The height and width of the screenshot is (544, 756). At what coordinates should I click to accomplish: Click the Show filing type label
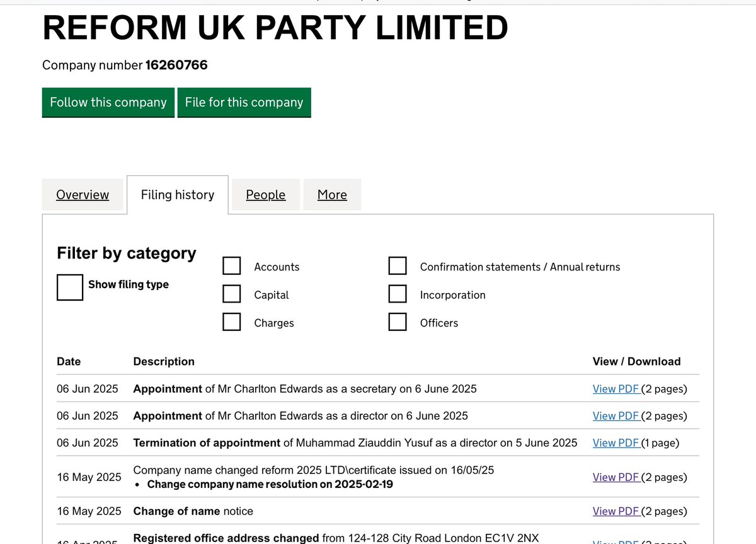(129, 284)
